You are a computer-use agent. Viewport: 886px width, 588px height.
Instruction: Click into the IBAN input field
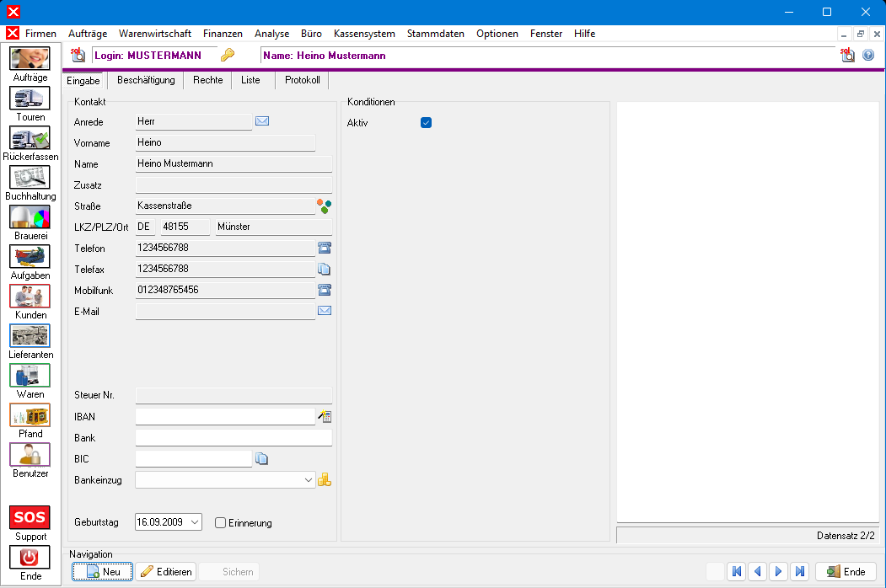pyautogui.click(x=224, y=417)
